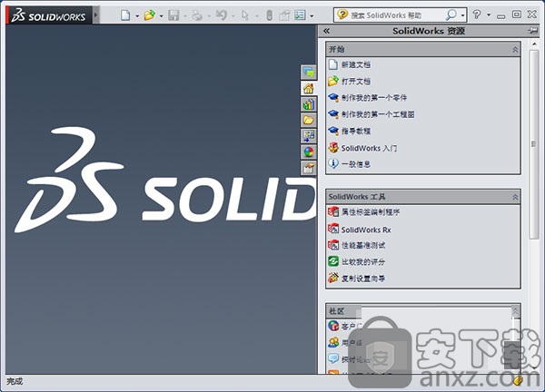Open 一般信息 link

pyautogui.click(x=355, y=164)
